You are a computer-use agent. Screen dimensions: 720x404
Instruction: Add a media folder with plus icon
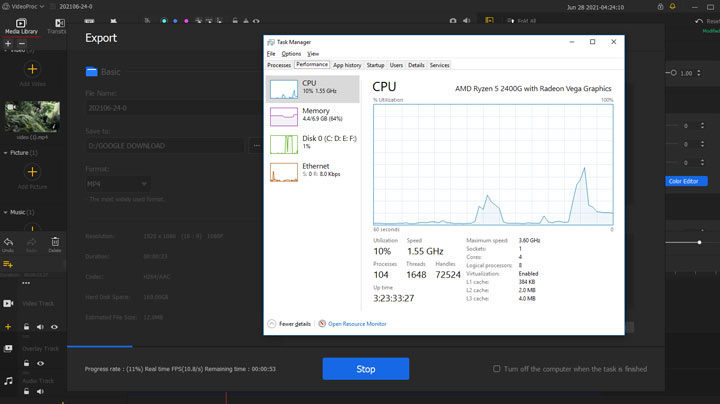click(8, 44)
